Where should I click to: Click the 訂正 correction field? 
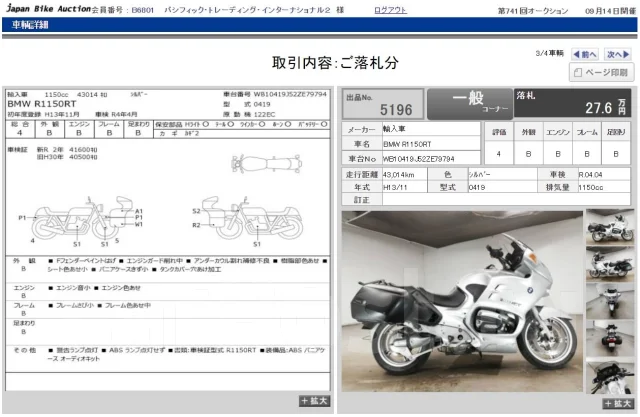[506, 200]
